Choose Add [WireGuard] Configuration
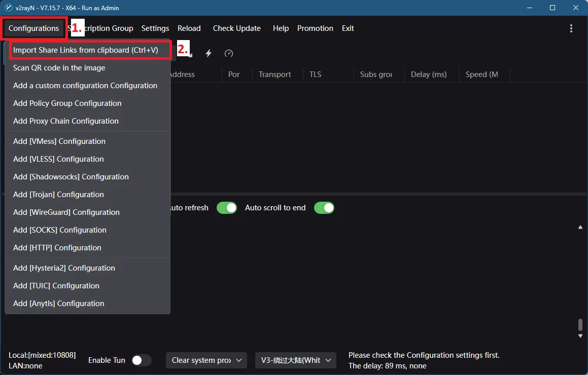The height and width of the screenshot is (375, 588). [x=66, y=212]
